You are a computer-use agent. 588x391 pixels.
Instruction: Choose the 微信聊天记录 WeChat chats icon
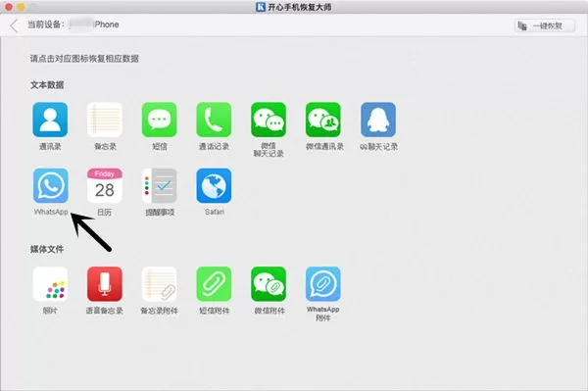[269, 120]
